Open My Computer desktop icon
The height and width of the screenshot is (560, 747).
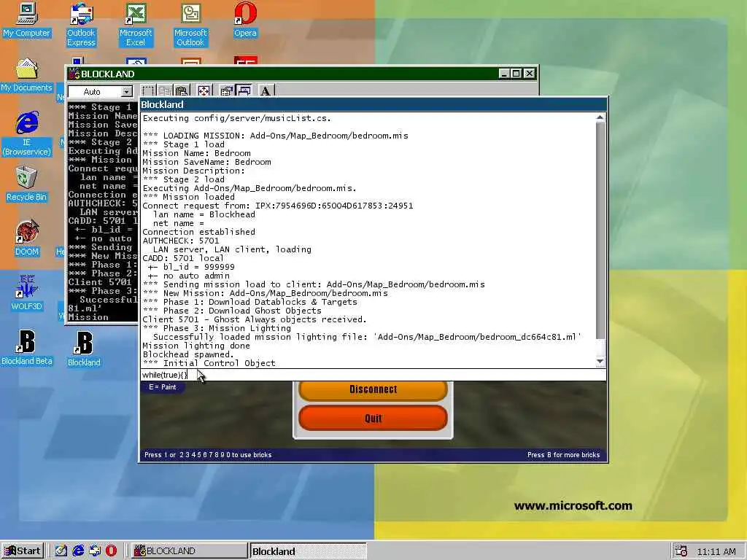coord(27,21)
